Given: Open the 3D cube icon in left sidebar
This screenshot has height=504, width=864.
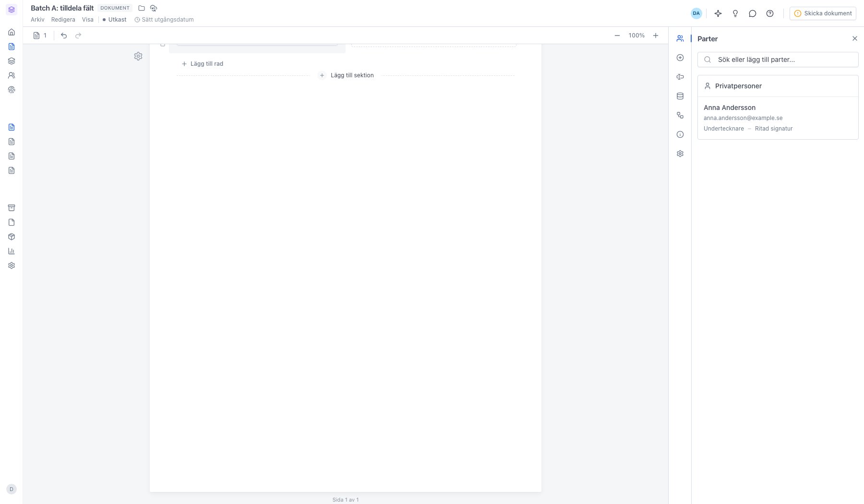Looking at the screenshot, I should [12, 237].
